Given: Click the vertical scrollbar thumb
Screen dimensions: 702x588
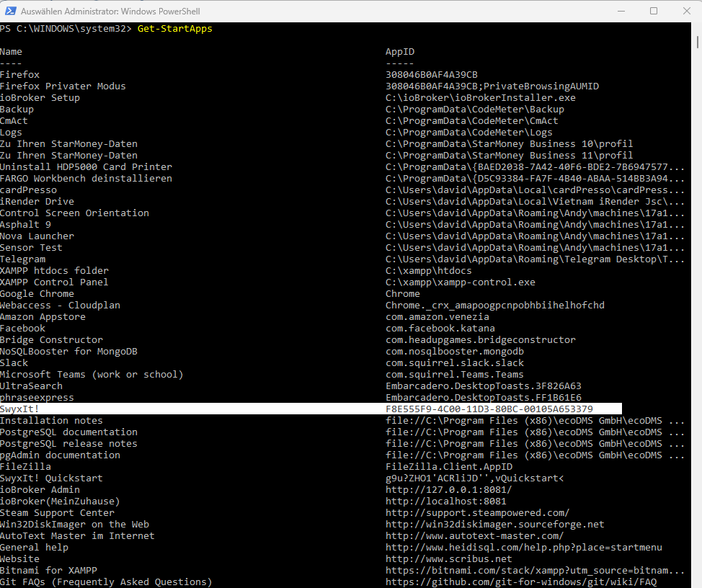Looking at the screenshot, I should click(x=697, y=42).
